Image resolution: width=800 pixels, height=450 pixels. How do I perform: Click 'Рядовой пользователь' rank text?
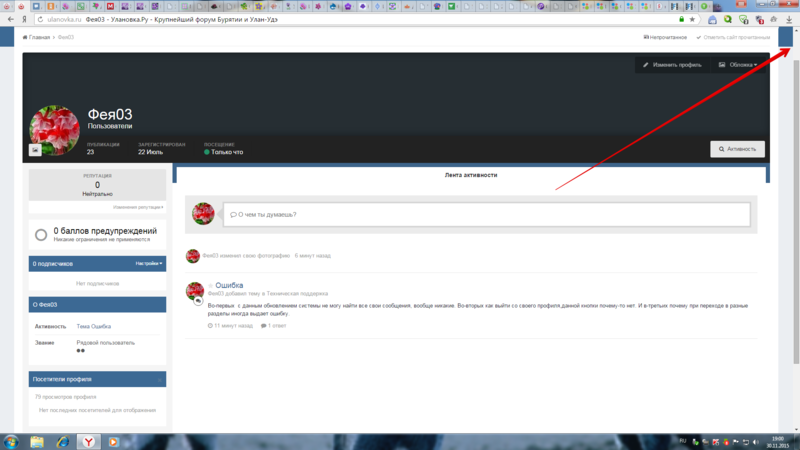pos(106,343)
